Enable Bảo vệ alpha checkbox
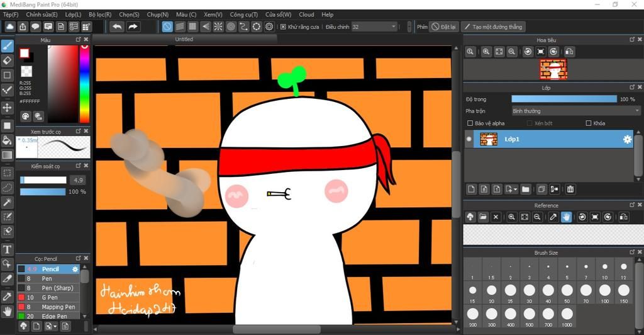644x335 pixels. pyautogui.click(x=470, y=123)
